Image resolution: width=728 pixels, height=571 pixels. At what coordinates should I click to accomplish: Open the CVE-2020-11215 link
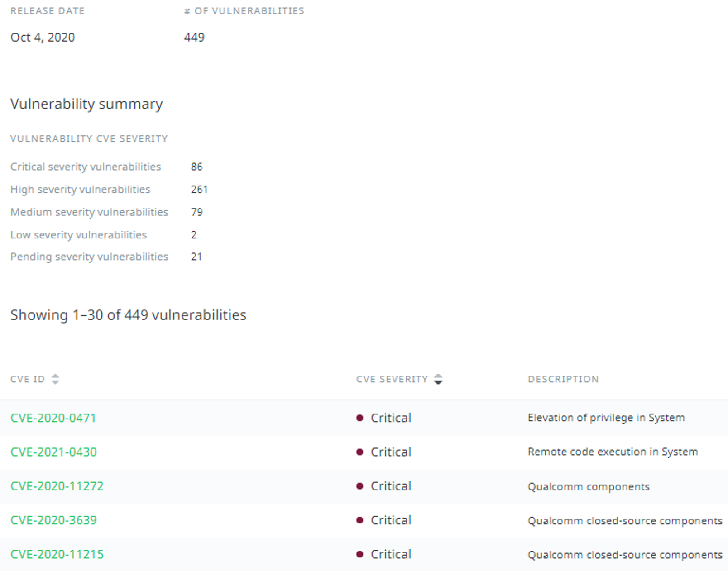57,554
